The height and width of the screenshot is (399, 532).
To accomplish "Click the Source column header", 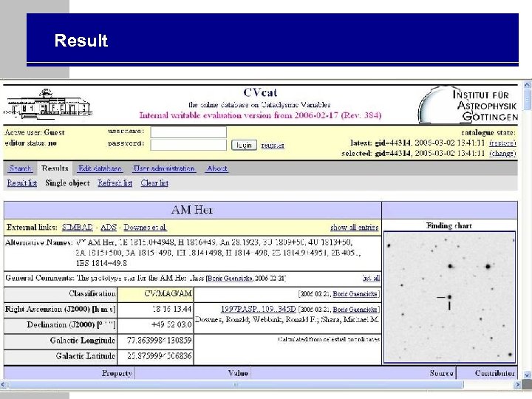I will [x=441, y=373].
